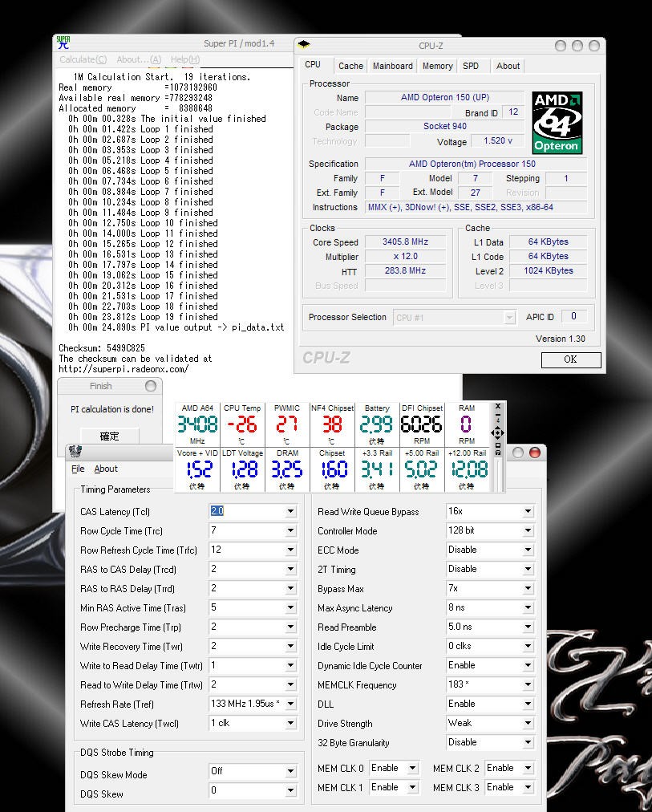Viewport: 652px width, 812px height.
Task: Open CAS Latency (Tcl) dropdown
Action: (291, 511)
